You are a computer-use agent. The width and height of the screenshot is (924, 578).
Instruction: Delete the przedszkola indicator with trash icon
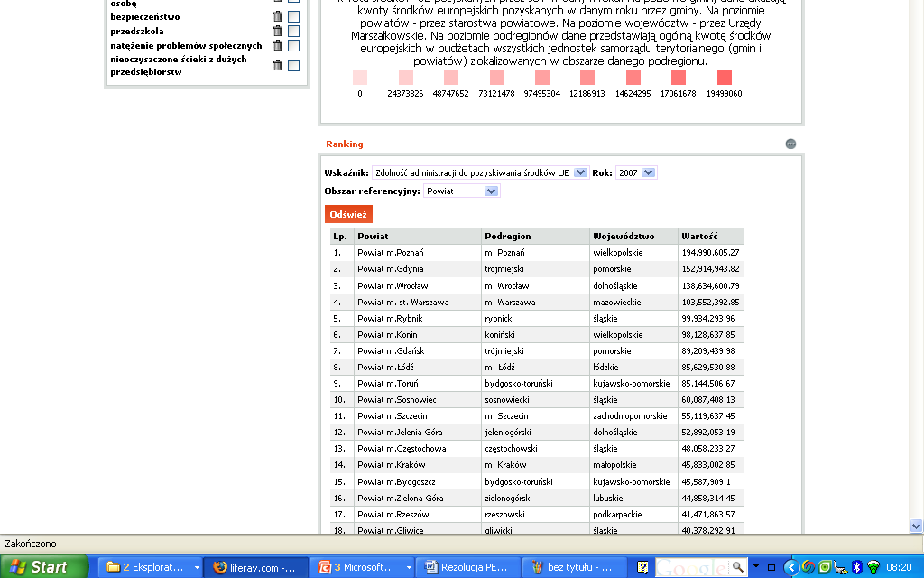coord(278,31)
